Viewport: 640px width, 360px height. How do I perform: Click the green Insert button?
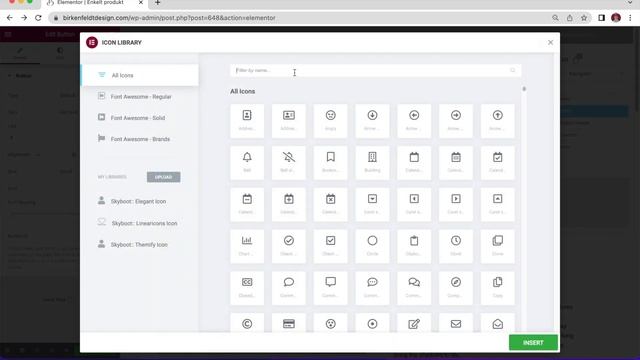coord(533,342)
